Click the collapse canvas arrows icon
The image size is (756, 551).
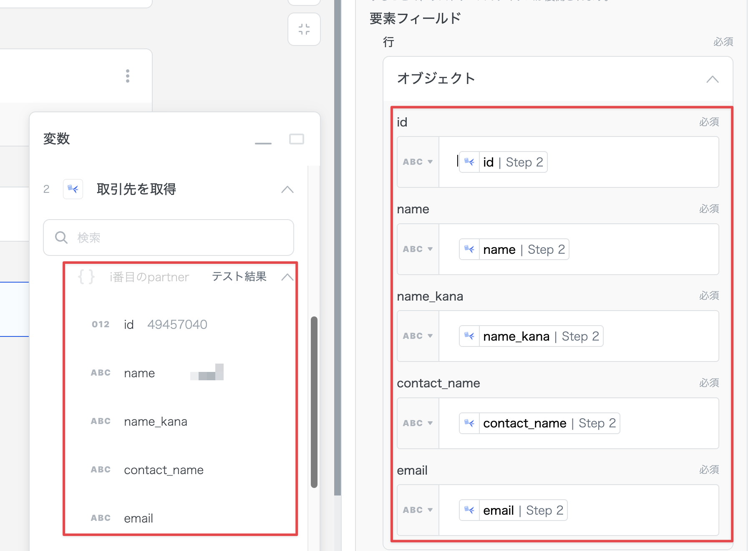(304, 29)
